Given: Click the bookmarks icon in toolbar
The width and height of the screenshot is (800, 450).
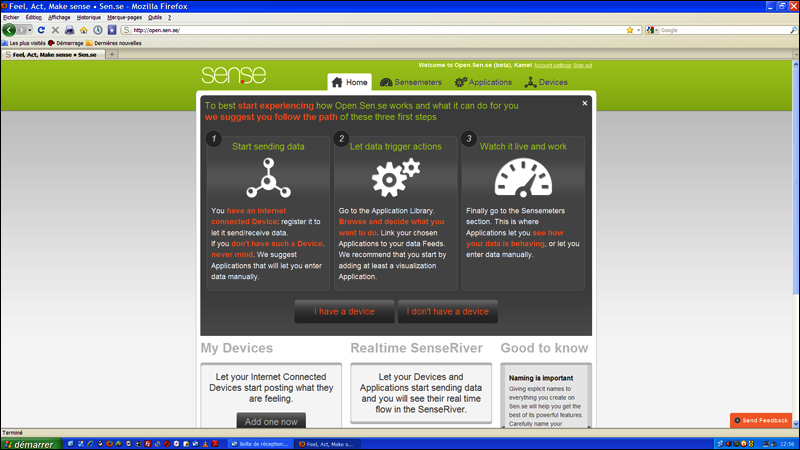Looking at the screenshot, I should [112, 30].
